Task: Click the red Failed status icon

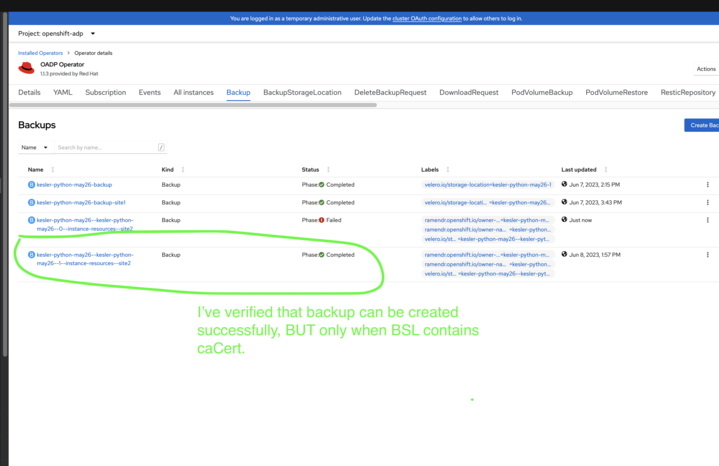Action: click(x=321, y=220)
